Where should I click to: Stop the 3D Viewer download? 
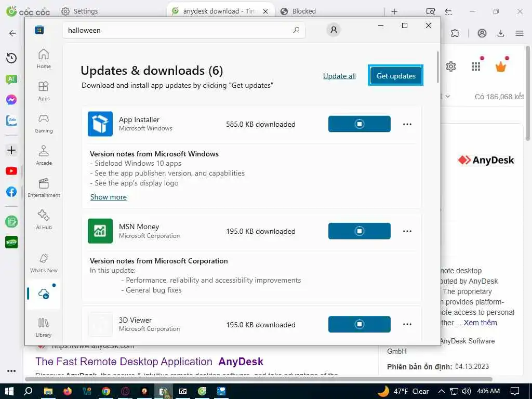tap(360, 324)
